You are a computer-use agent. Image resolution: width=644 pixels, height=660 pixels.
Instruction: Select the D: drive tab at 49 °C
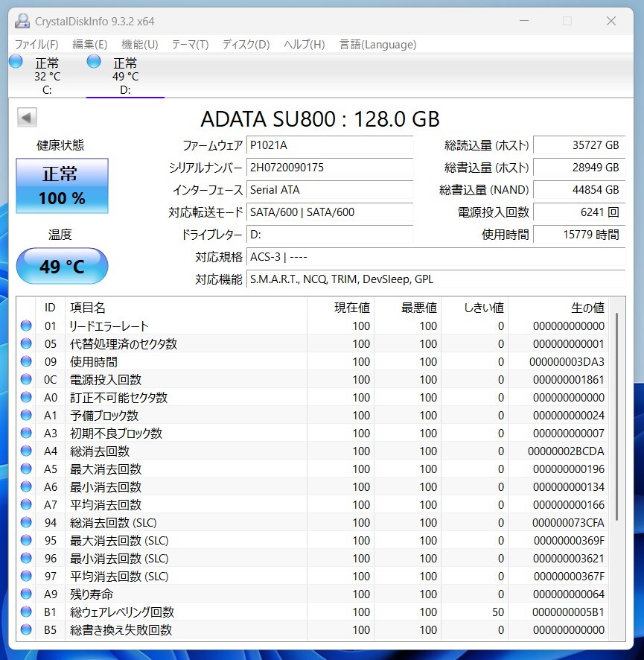click(125, 76)
